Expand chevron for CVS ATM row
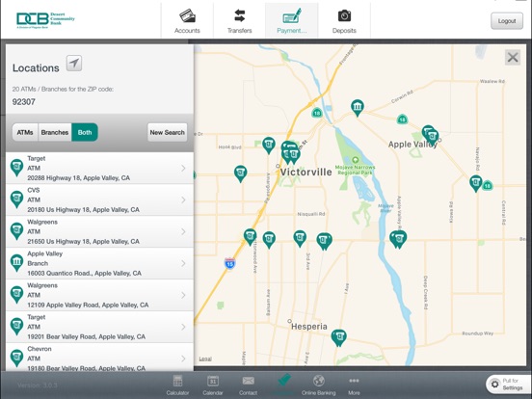This screenshot has width=532, height=399. click(x=183, y=199)
